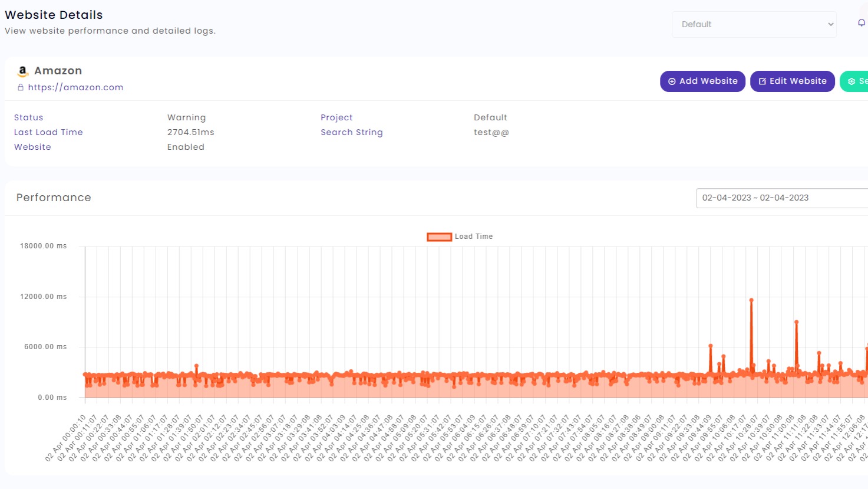Screen dimensions: 868x489
Task: Open the Default project dropdown
Action: (754, 24)
